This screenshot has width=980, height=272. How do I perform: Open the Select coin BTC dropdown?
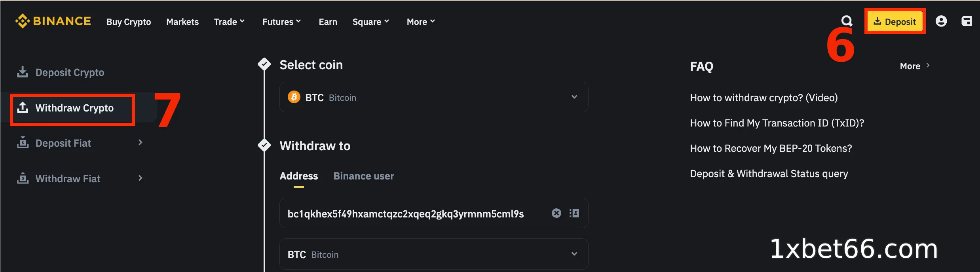point(433,97)
